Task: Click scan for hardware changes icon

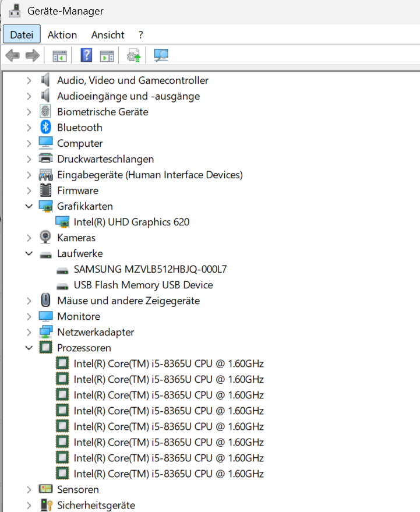Action: pyautogui.click(x=161, y=55)
